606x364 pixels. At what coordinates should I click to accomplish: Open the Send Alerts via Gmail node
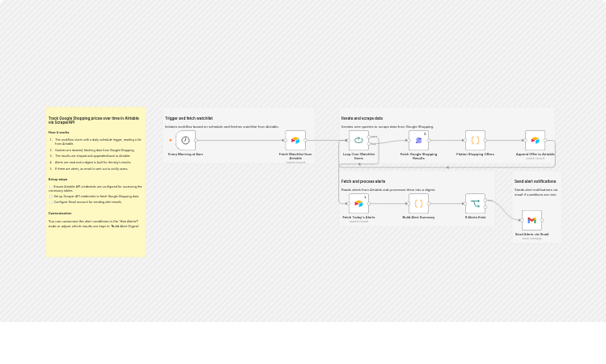[x=532, y=220]
